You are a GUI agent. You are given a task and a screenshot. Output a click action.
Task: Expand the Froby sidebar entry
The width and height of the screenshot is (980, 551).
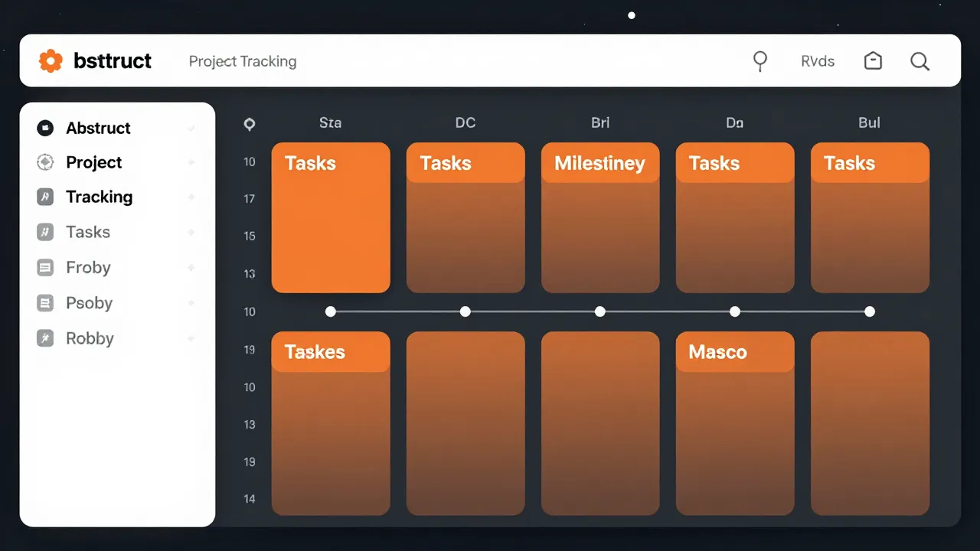[191, 267]
